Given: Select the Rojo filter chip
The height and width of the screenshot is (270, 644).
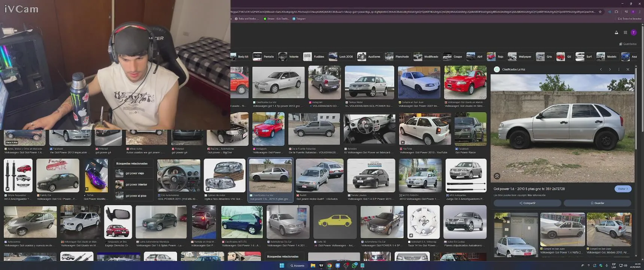Looking at the screenshot, I should point(496,57).
